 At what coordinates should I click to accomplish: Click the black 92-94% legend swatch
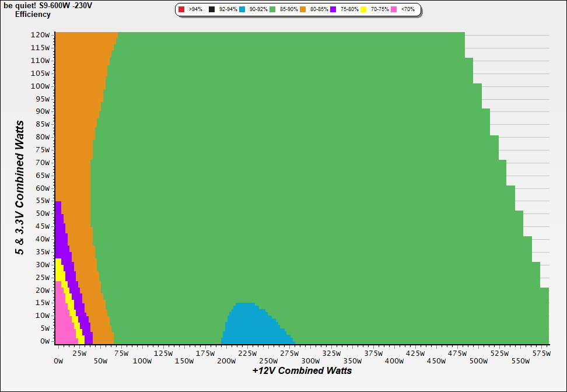(212, 10)
